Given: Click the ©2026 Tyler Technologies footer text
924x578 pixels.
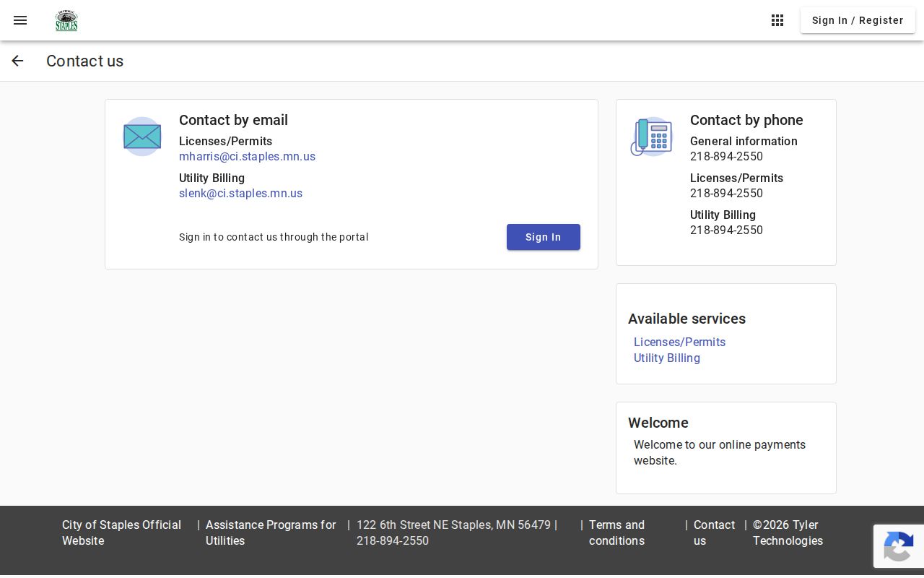Looking at the screenshot, I should 788,533.
